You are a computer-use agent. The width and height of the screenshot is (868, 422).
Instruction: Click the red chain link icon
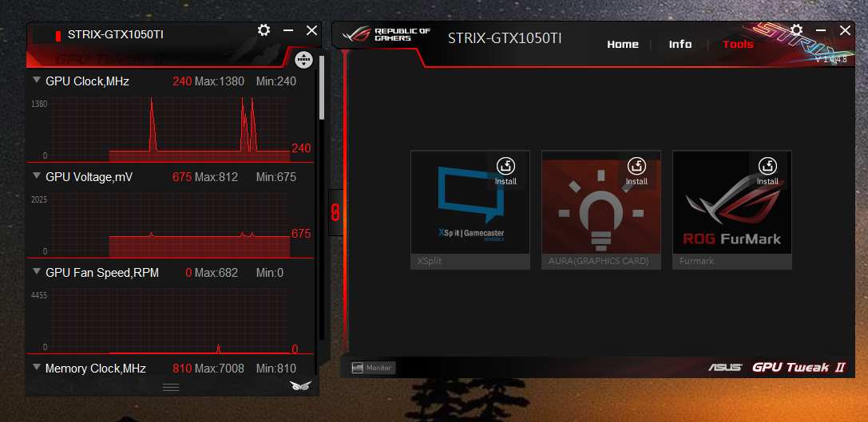335,212
